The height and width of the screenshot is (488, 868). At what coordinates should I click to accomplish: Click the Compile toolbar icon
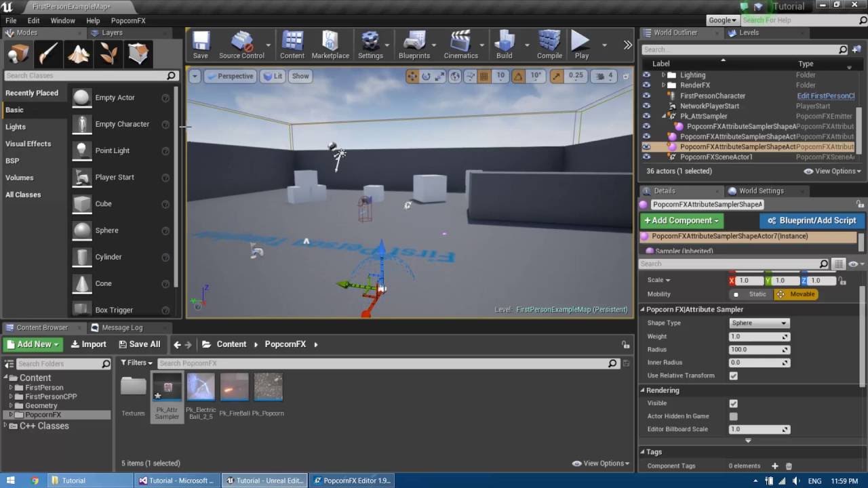[x=549, y=45]
